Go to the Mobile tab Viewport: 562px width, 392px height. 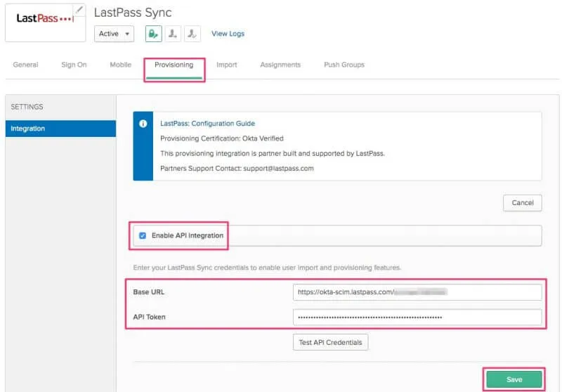click(x=120, y=65)
